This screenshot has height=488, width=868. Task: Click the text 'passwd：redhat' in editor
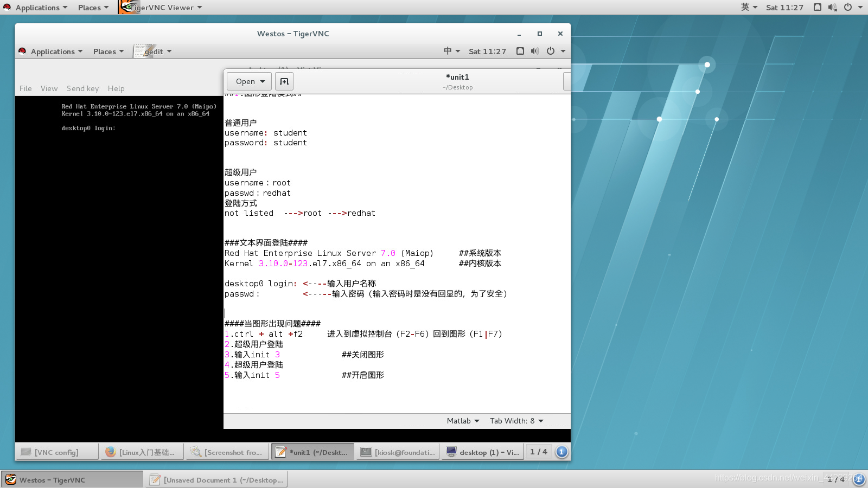[x=258, y=193]
